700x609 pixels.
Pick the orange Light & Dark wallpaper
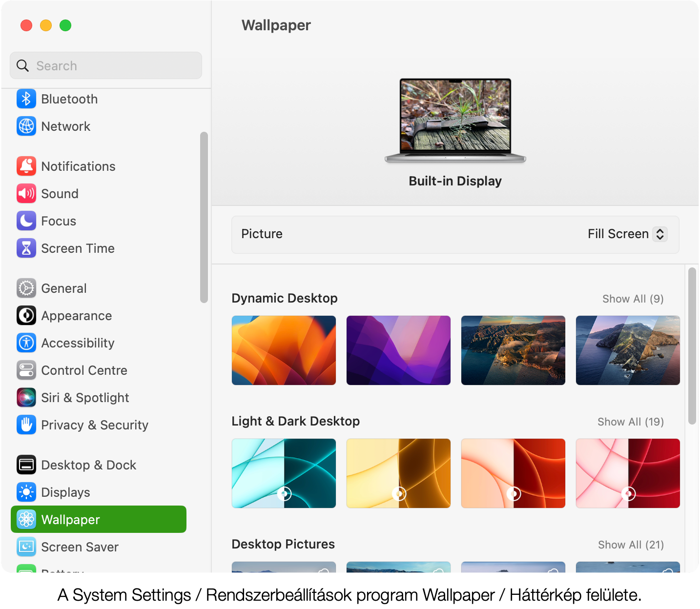pyautogui.click(x=513, y=473)
